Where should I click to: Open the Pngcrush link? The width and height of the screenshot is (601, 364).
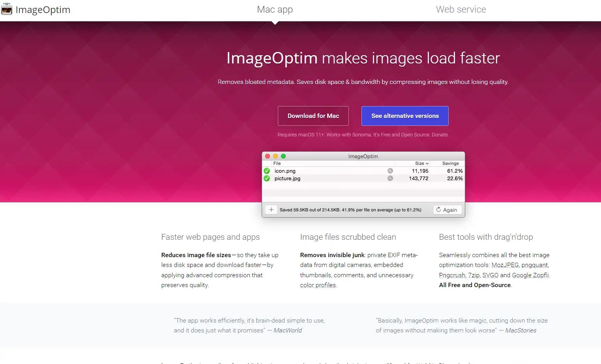(x=452, y=275)
